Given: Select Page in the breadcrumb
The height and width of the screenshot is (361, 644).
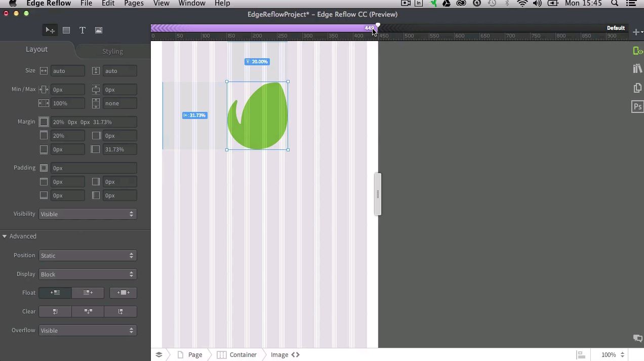Looking at the screenshot, I should point(195,355).
